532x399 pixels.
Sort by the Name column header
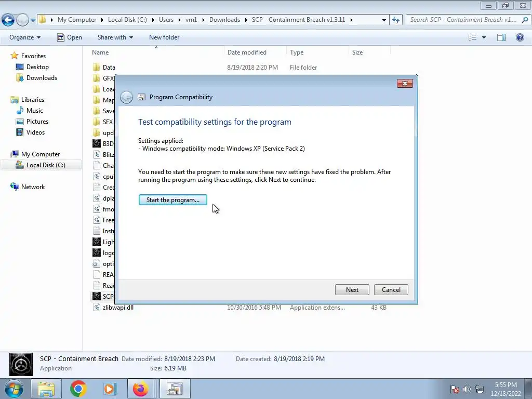point(156,52)
